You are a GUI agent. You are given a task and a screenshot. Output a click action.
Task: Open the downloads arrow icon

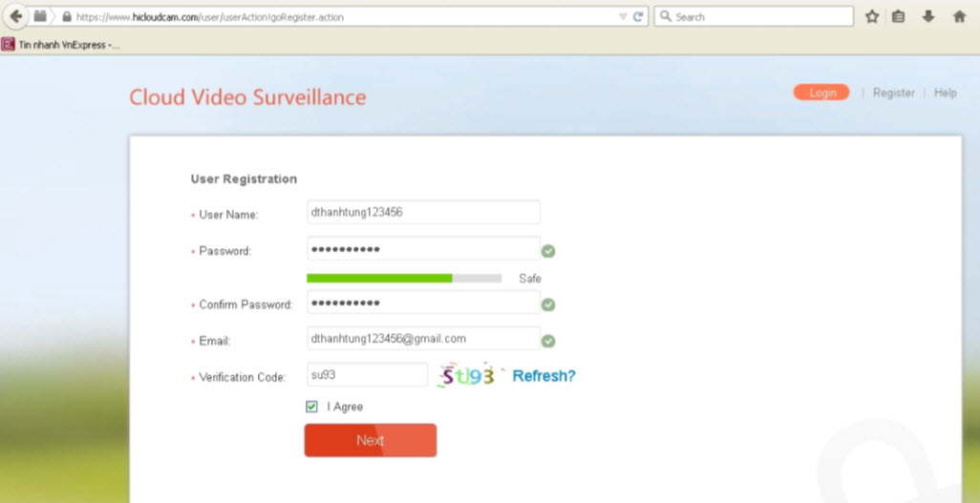click(927, 16)
